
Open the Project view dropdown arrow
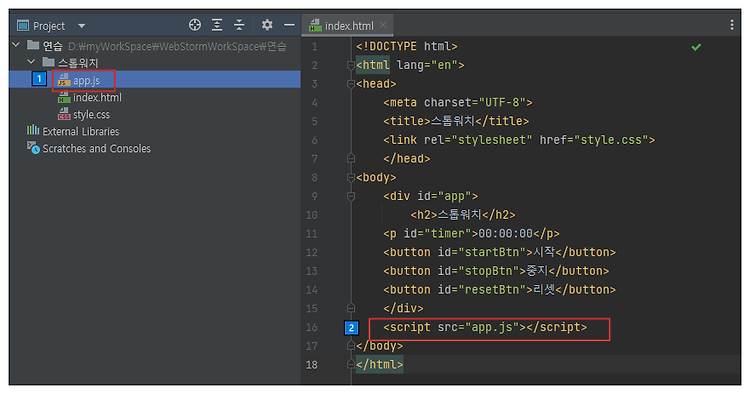click(82, 26)
